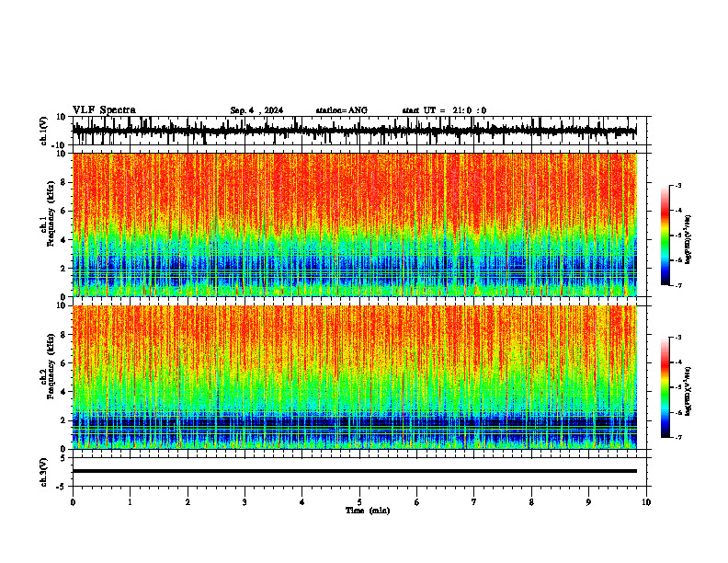Click the time axis tick label "10"
This screenshot has height=563, width=728.
click(646, 502)
